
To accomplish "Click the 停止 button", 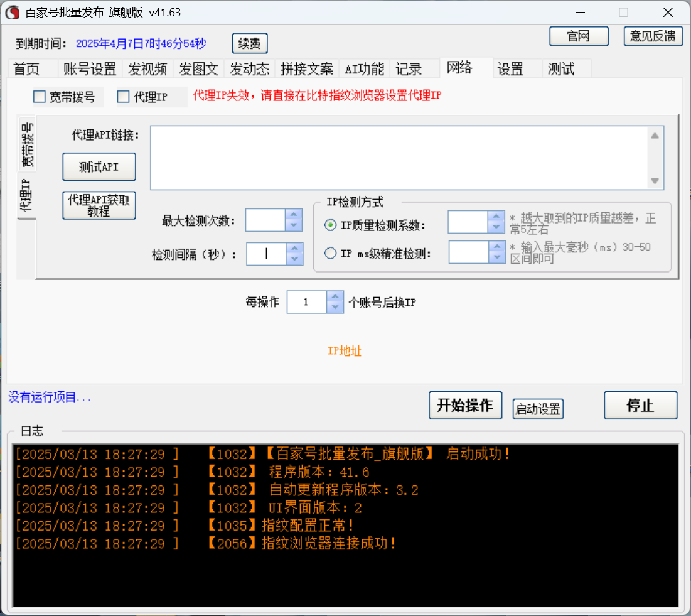I will click(x=640, y=405).
